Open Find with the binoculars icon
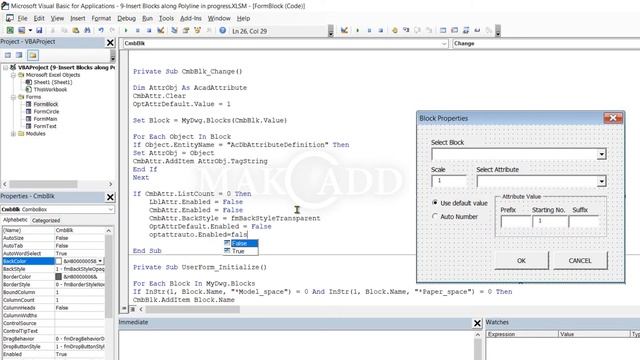The image size is (640, 360). click(87, 30)
